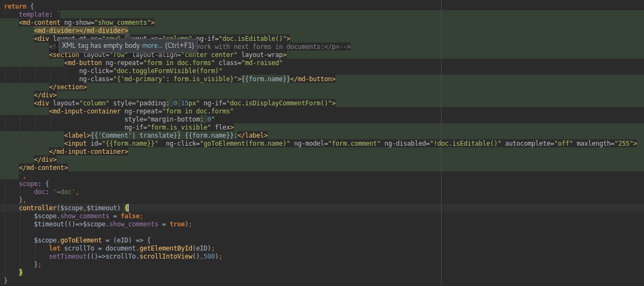Click the closing </md-button> tag

(313, 79)
